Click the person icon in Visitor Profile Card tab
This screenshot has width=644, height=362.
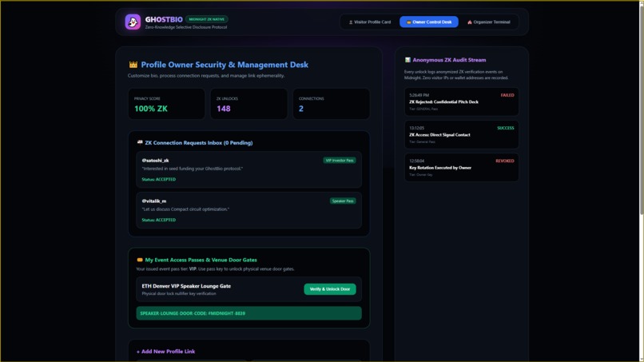click(351, 22)
